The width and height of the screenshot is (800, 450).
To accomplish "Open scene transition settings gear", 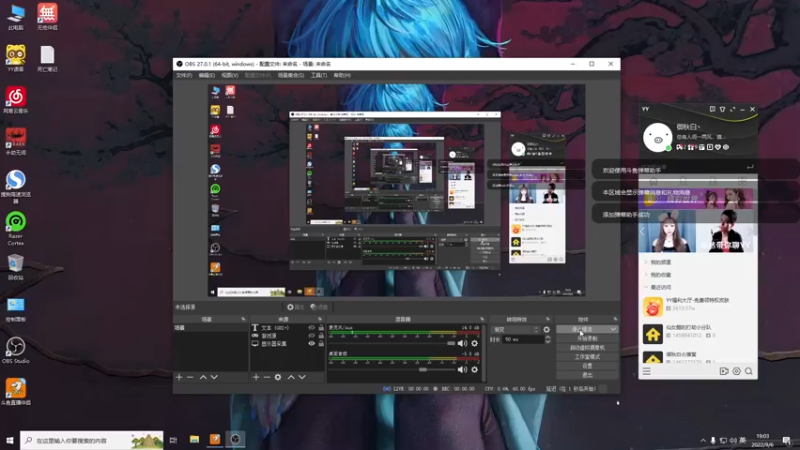I will coord(546,330).
